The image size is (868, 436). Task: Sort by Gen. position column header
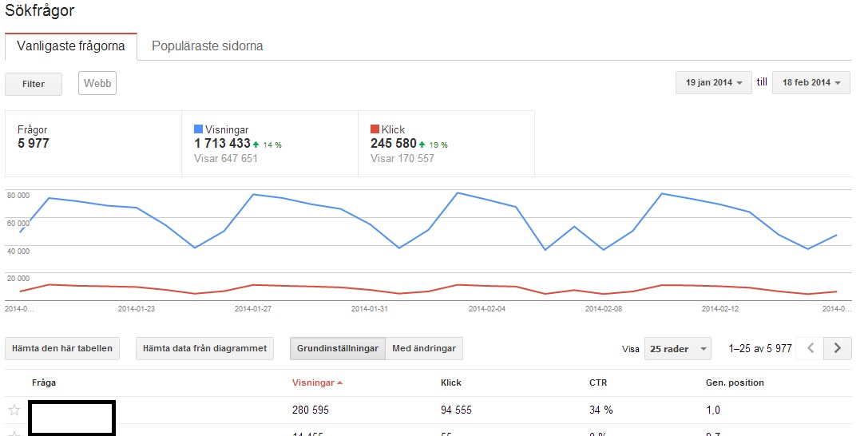(735, 382)
